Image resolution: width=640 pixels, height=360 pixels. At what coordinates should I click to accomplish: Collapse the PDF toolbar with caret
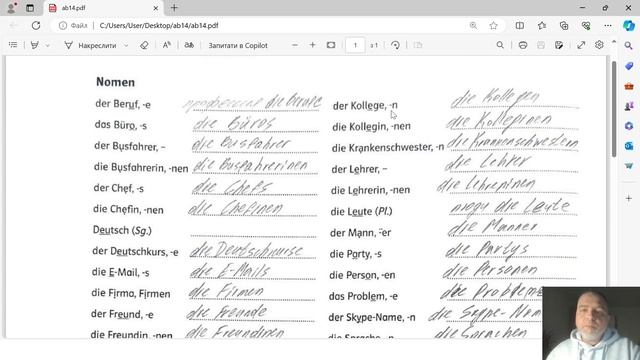(614, 42)
